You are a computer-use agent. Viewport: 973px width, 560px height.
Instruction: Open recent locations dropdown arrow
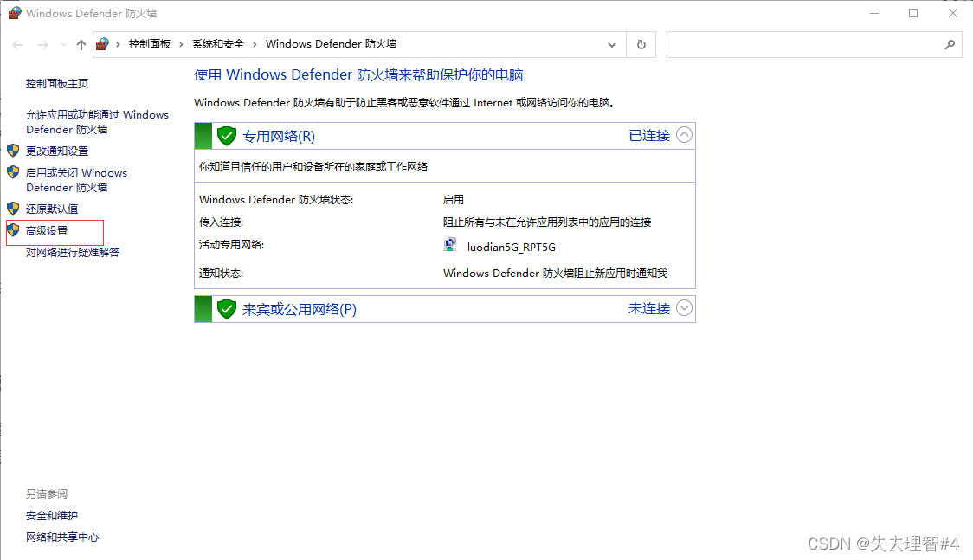[63, 45]
